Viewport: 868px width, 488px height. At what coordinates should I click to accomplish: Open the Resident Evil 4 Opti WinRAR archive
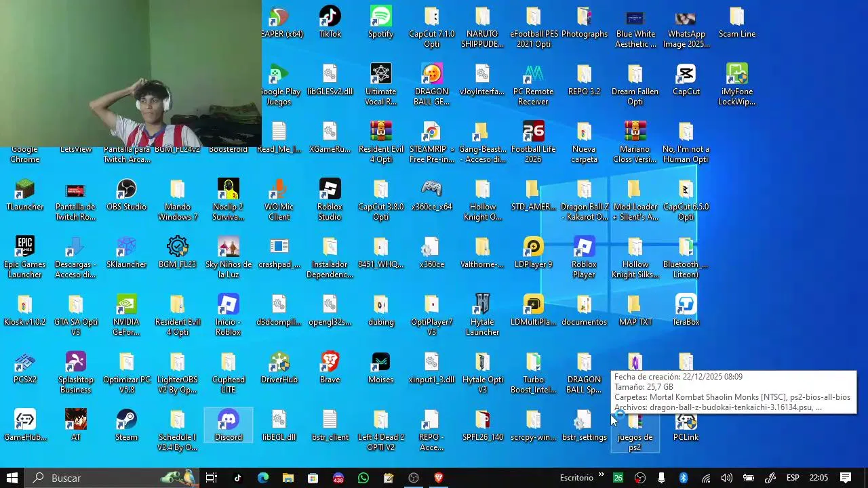click(380, 142)
